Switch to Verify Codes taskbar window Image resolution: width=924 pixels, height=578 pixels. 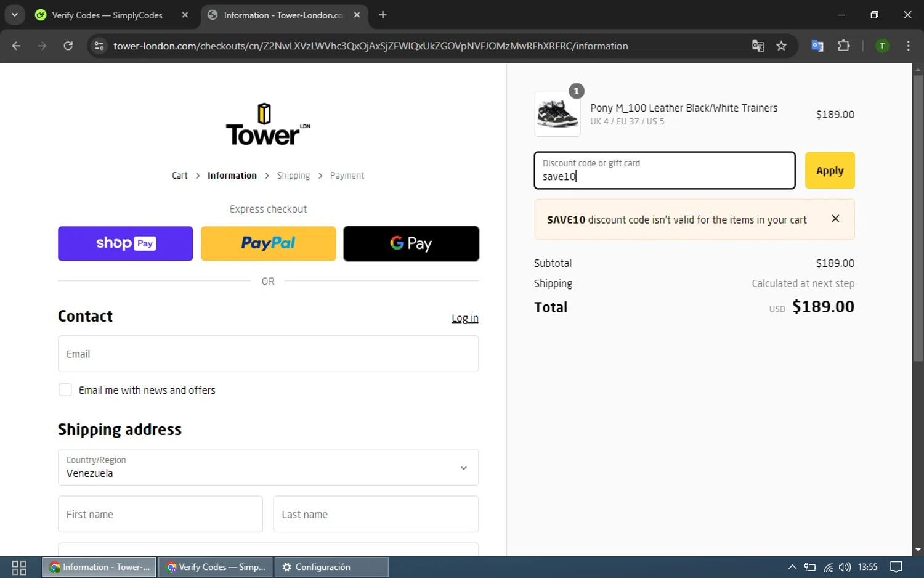pos(216,567)
